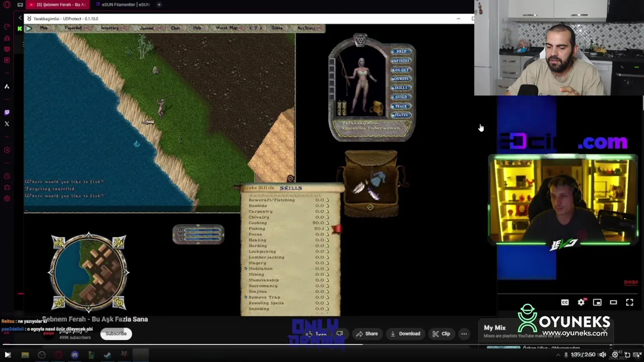Switch to theater mode icon
This screenshot has width=644, height=362.
pos(613,302)
